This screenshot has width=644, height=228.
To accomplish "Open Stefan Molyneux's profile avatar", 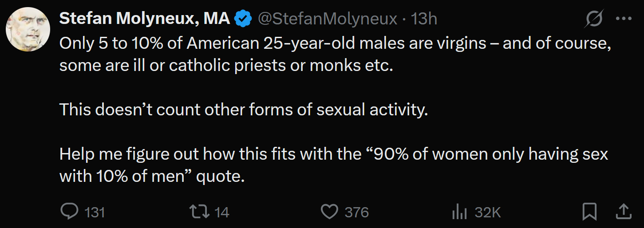I will pyautogui.click(x=28, y=29).
